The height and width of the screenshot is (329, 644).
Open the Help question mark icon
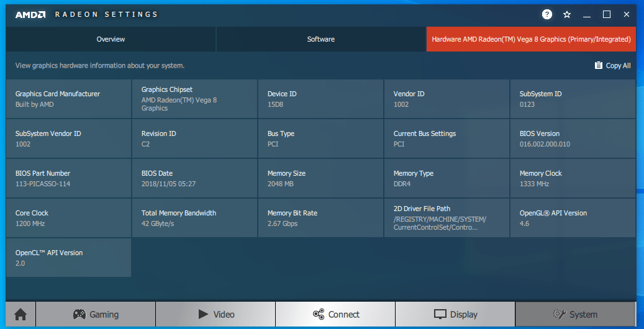tap(546, 15)
